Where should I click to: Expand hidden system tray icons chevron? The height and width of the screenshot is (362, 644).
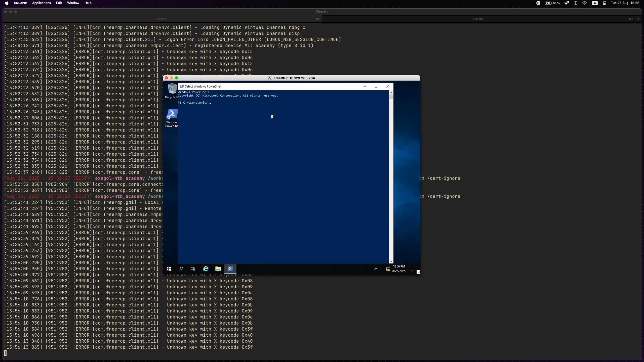click(376, 269)
